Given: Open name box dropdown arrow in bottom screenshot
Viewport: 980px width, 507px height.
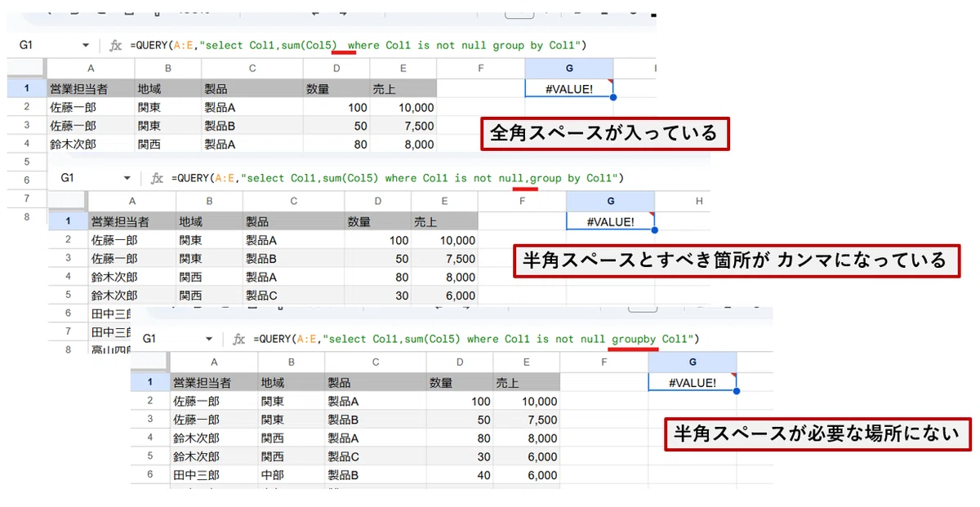Looking at the screenshot, I should coord(209,339).
